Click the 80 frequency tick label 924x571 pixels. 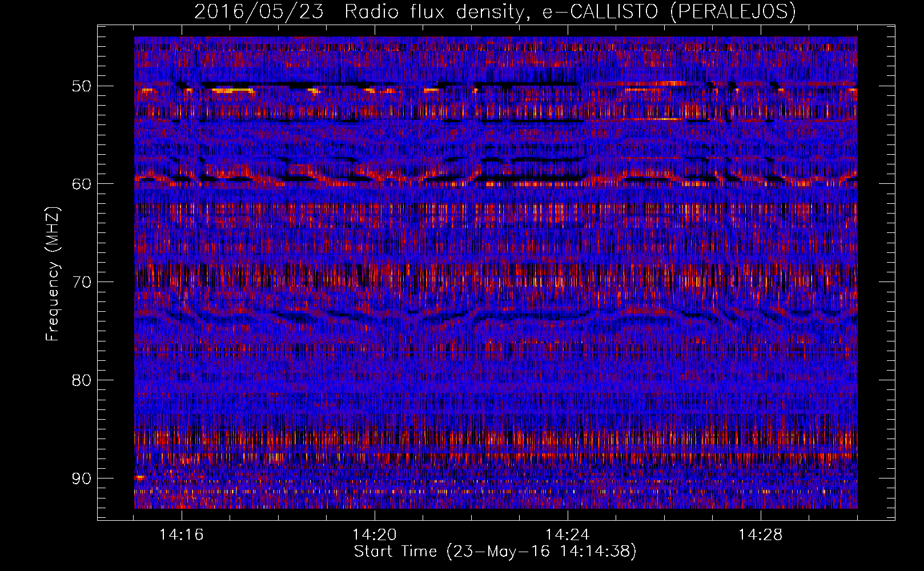pos(82,380)
